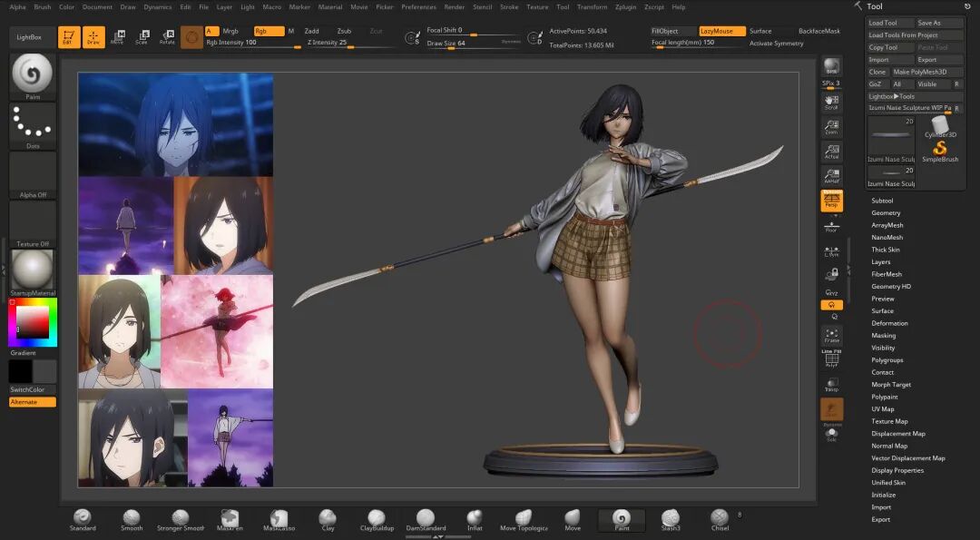This screenshot has width=980, height=540.
Task: Click the Actual size icon
Action: coord(831,152)
